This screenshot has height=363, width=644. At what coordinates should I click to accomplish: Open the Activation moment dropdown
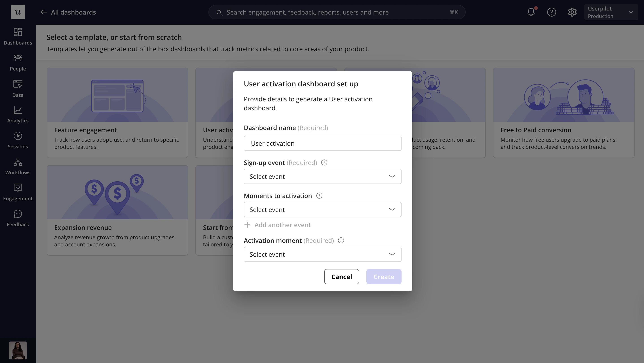pyautogui.click(x=322, y=254)
